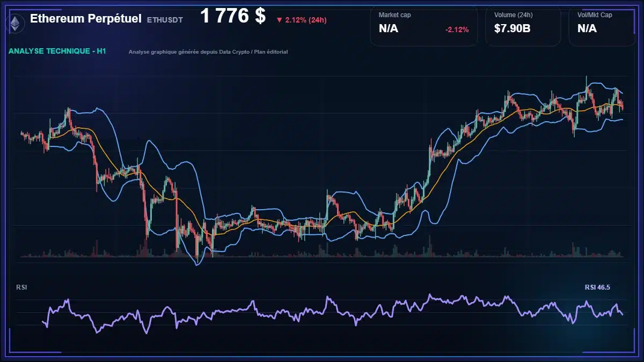The image size is (644, 362).
Task: Click the Market cap N/A value
Action: click(389, 28)
